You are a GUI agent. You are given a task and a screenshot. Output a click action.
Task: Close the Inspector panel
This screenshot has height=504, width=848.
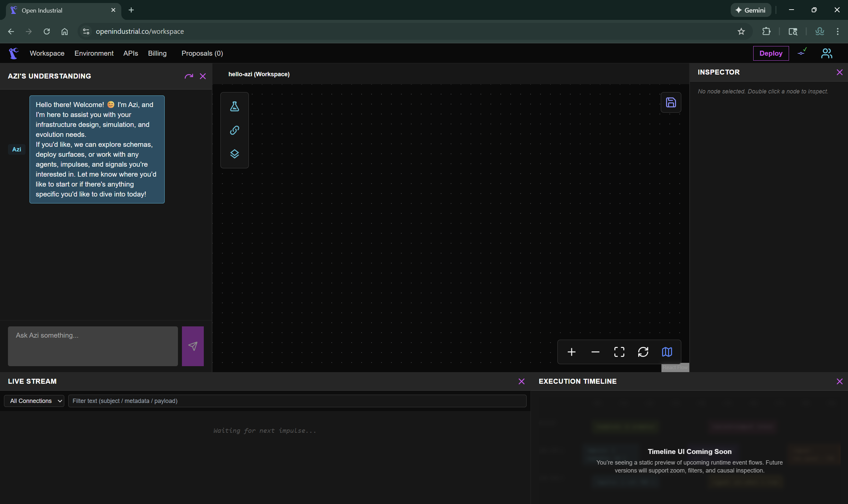click(839, 72)
